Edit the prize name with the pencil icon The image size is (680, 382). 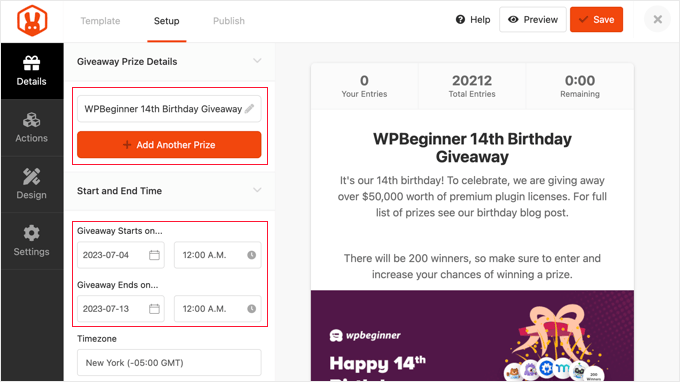point(249,108)
